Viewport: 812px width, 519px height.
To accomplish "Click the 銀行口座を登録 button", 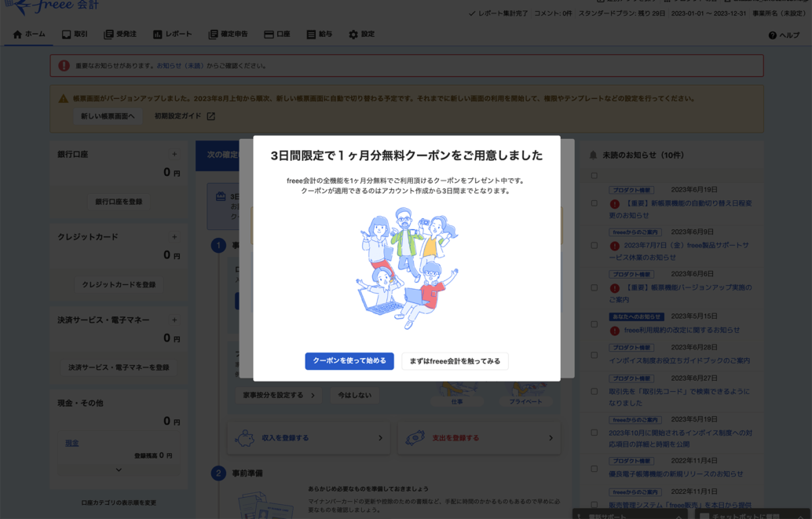I will click(x=119, y=202).
